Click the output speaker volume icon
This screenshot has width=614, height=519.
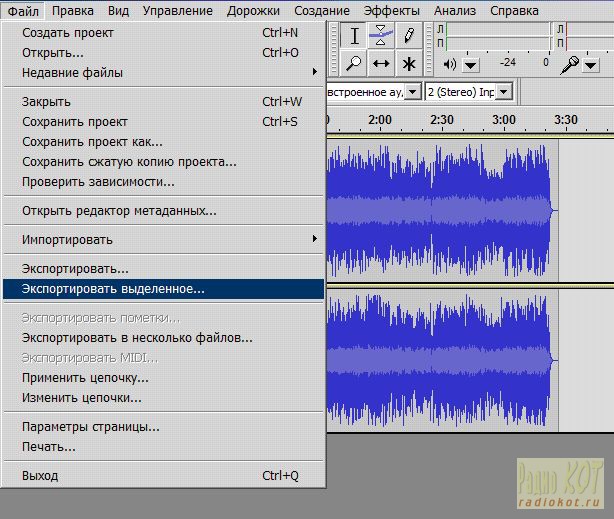coord(450,64)
